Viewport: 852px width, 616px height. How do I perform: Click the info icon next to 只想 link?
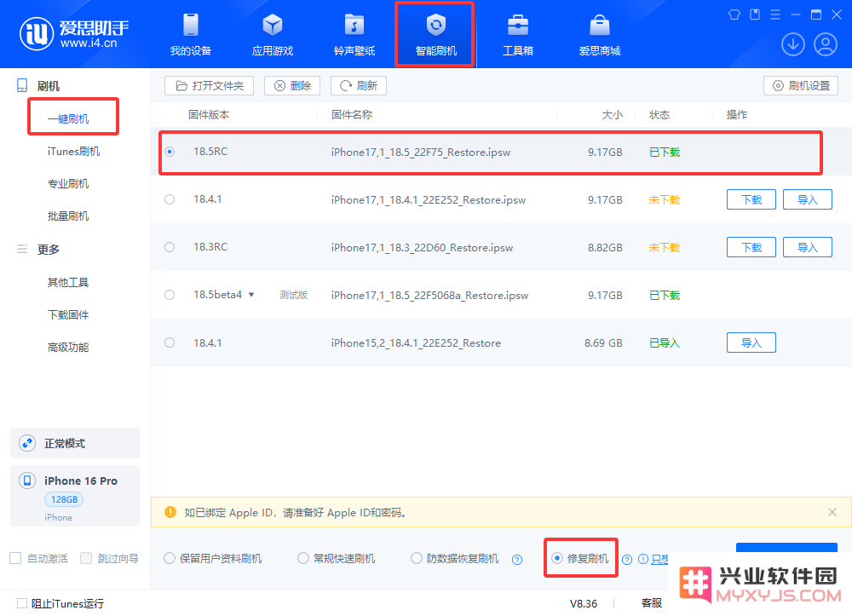pos(642,559)
